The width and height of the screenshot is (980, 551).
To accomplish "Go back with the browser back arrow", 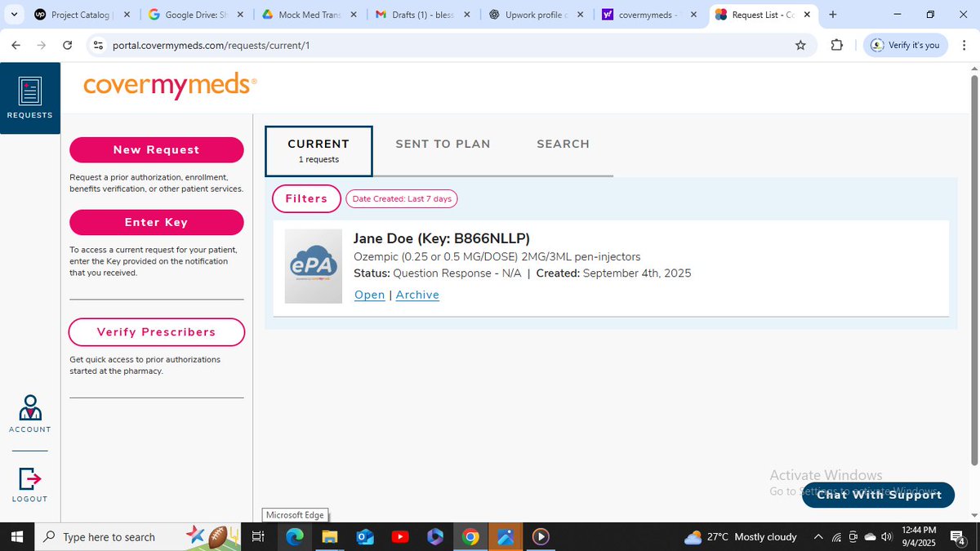I will pyautogui.click(x=16, y=46).
